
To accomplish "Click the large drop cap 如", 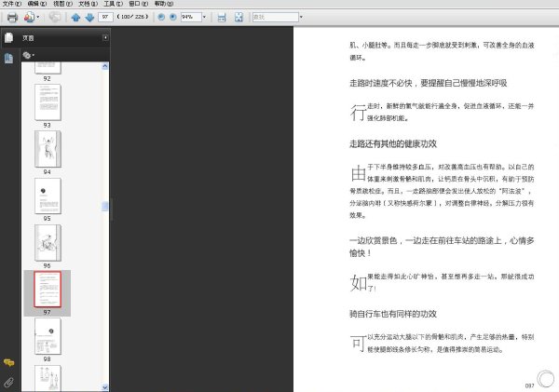I will (x=359, y=283).
